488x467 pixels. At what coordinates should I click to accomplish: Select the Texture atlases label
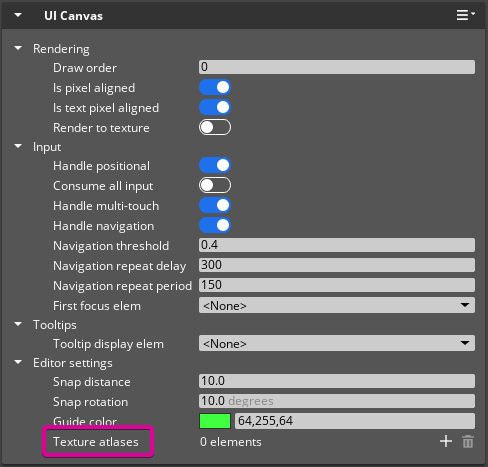[96, 442]
